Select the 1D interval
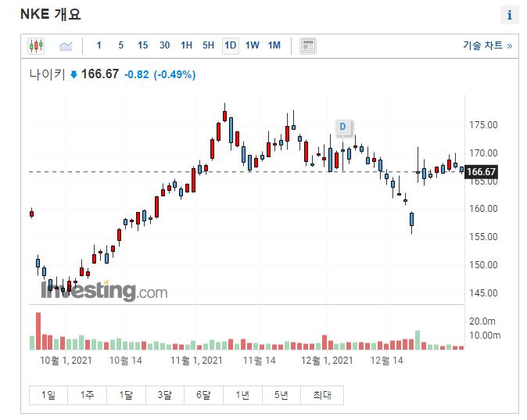 click(x=231, y=45)
